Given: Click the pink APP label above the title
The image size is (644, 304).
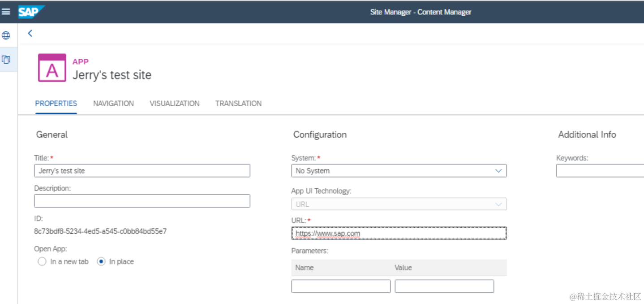Looking at the screenshot, I should [x=81, y=61].
